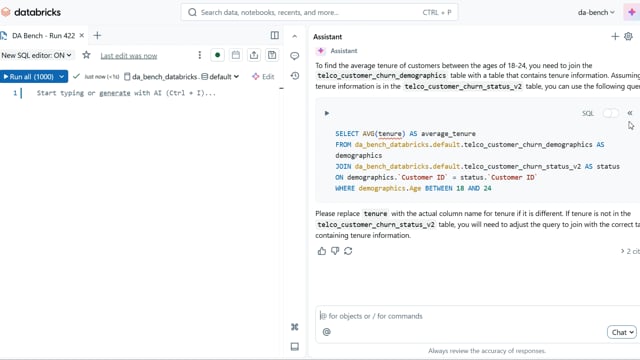This screenshot has width=640, height=360.
Task: Toggle the side-by-side panel layout icon
Action: [275, 36]
